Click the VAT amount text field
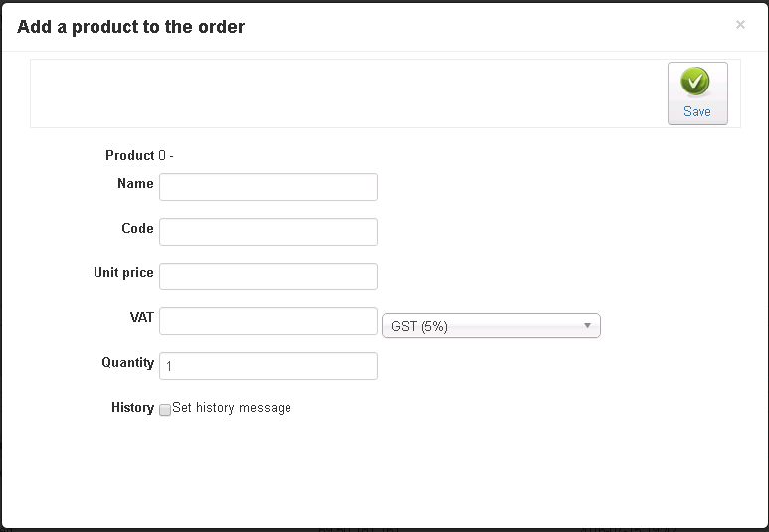Viewport: 769px width, 532px height. pyautogui.click(x=269, y=321)
